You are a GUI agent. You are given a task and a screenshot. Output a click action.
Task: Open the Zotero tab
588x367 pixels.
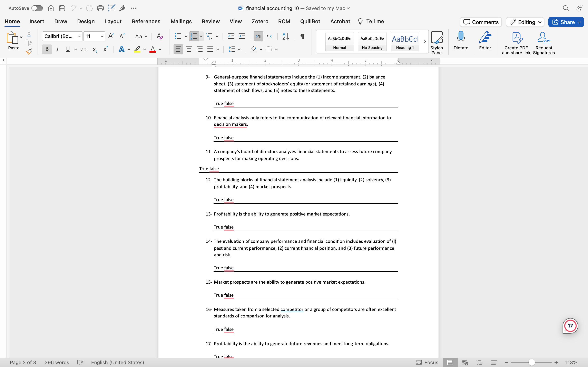260,21
